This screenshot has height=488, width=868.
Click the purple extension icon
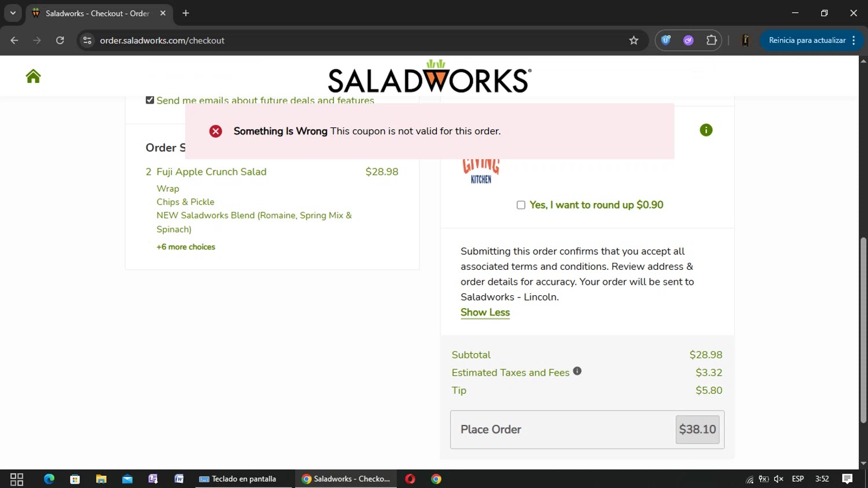click(x=688, y=41)
